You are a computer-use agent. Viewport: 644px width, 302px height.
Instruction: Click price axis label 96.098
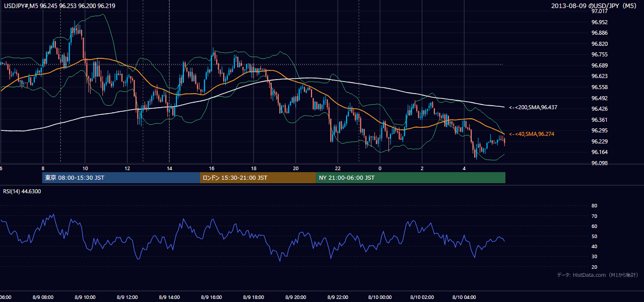[x=599, y=163]
